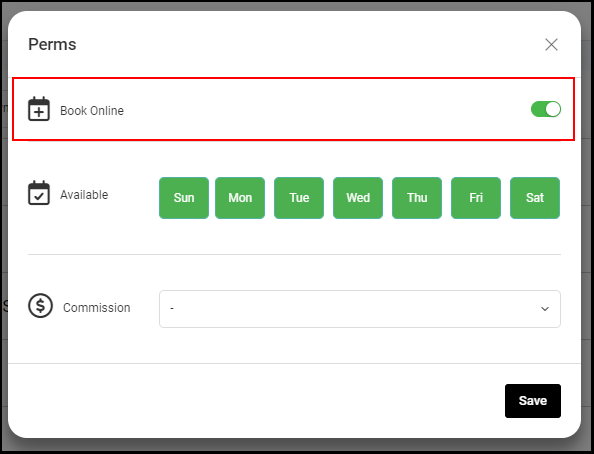This screenshot has height=454, width=594.
Task: Click the chevron arrow in the Commission field
Action: tap(545, 309)
